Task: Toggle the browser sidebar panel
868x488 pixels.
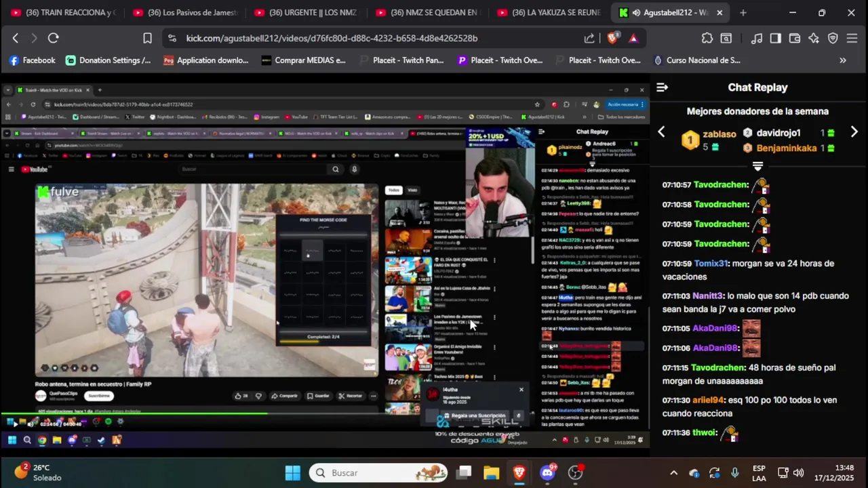Action: pyautogui.click(x=776, y=39)
